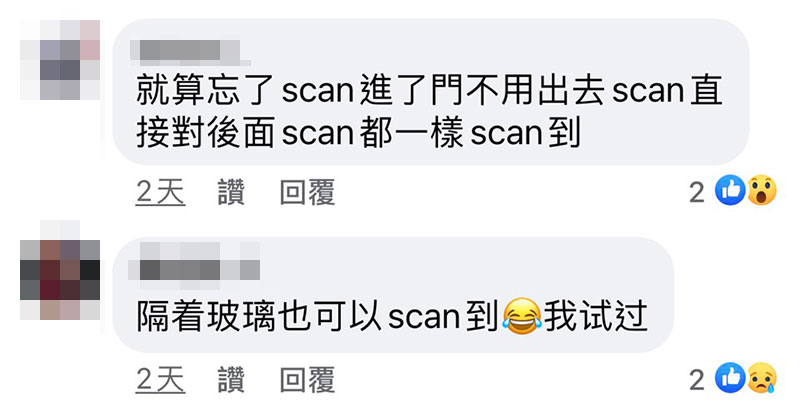Open the 2天 timestamp of second comment

pyautogui.click(x=160, y=380)
